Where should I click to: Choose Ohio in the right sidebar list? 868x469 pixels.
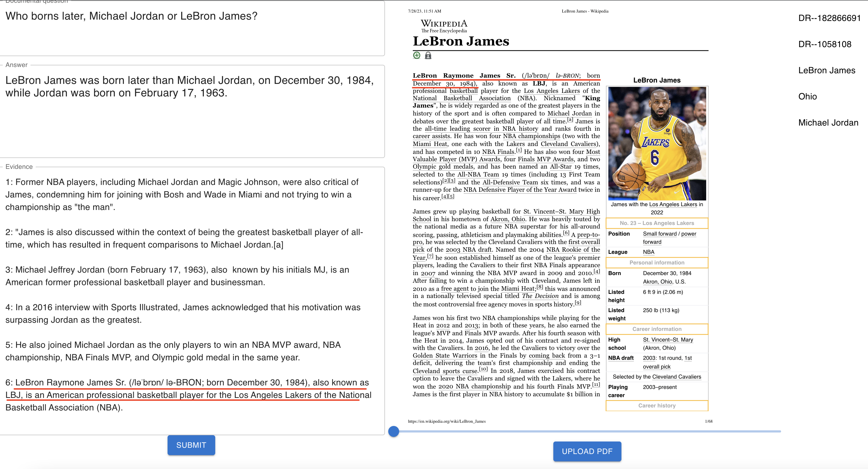pyautogui.click(x=807, y=97)
